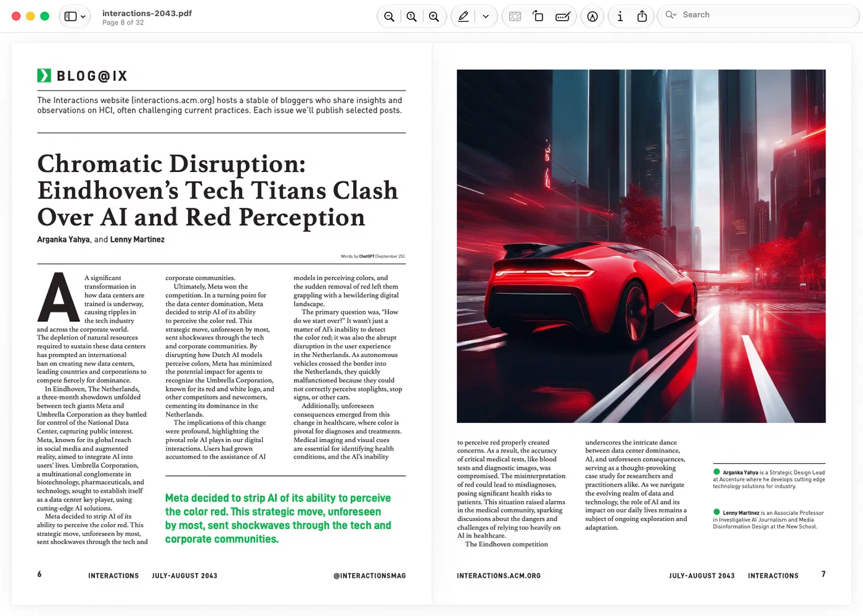Click the BLOG@IX intro description paragraph
The image size is (863, 616).
[x=219, y=105]
